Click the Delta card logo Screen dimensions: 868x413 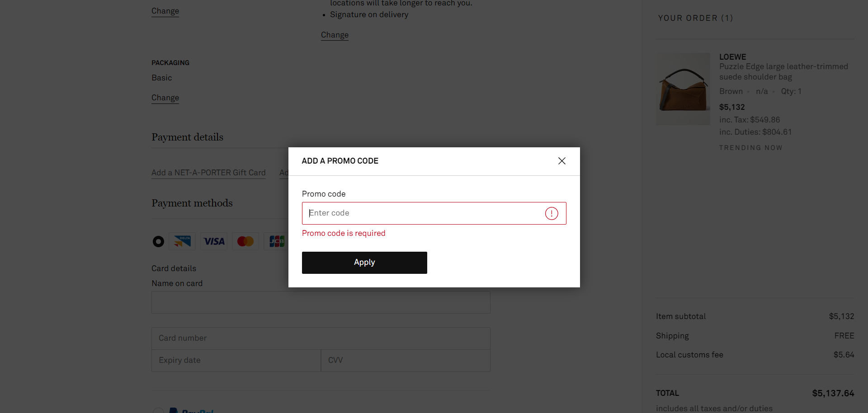[x=182, y=241]
